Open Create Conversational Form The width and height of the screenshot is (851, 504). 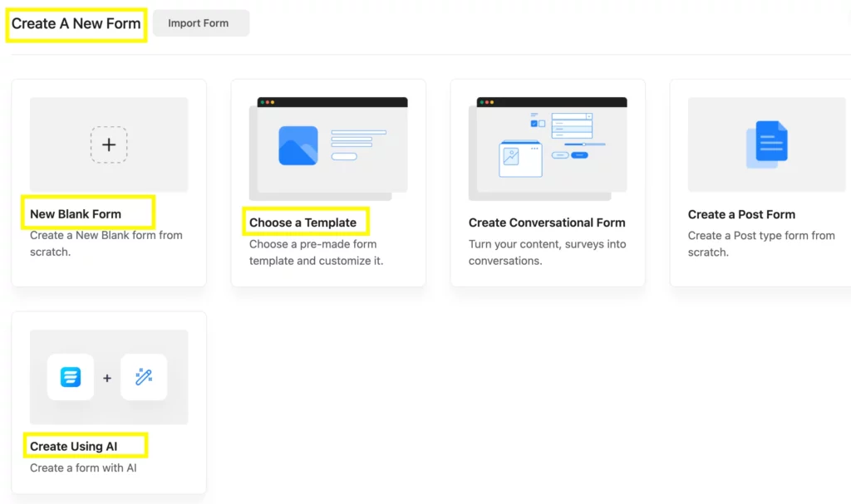pyautogui.click(x=547, y=223)
